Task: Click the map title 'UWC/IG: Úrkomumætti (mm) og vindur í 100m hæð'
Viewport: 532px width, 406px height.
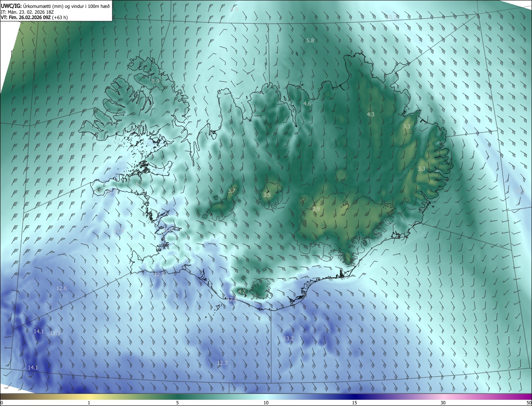Action: click(x=55, y=6)
